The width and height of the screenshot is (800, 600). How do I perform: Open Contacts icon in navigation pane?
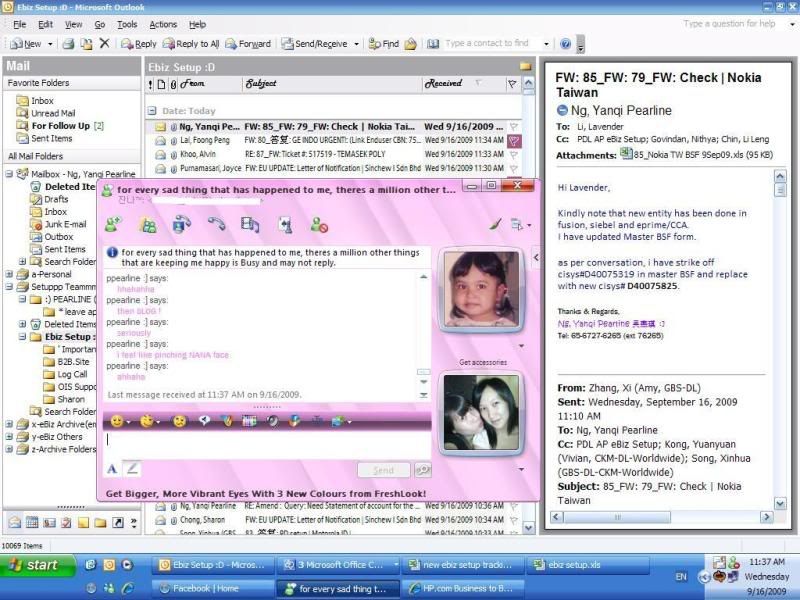[x=49, y=522]
